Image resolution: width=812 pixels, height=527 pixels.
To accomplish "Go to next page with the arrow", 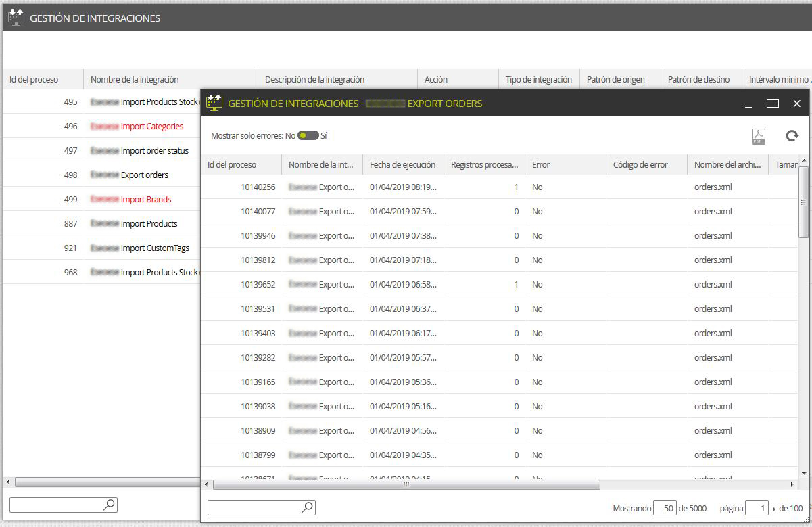I will [x=774, y=509].
